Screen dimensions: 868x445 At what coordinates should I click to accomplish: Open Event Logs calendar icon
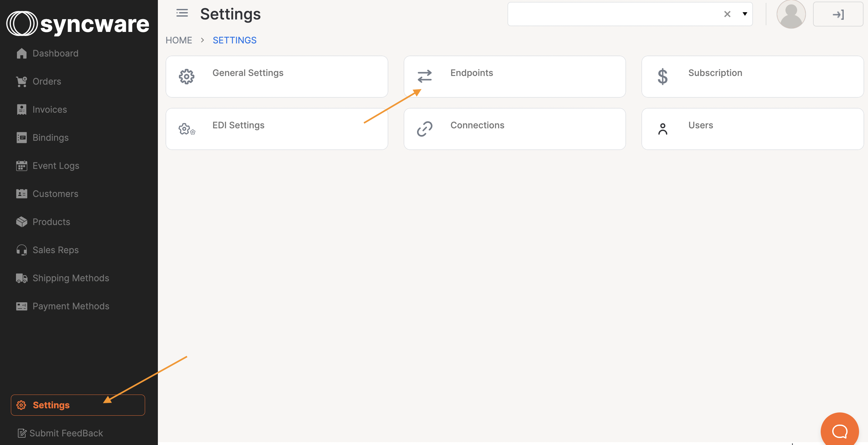point(21,165)
